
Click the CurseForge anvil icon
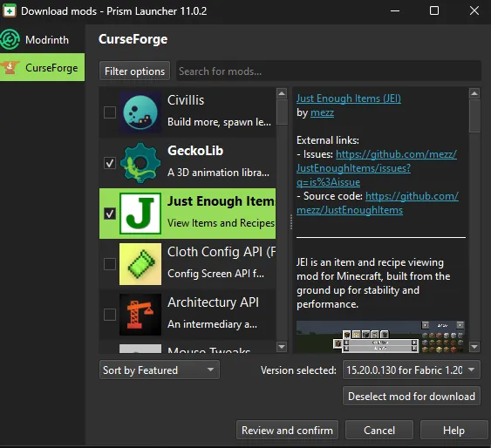(10, 67)
